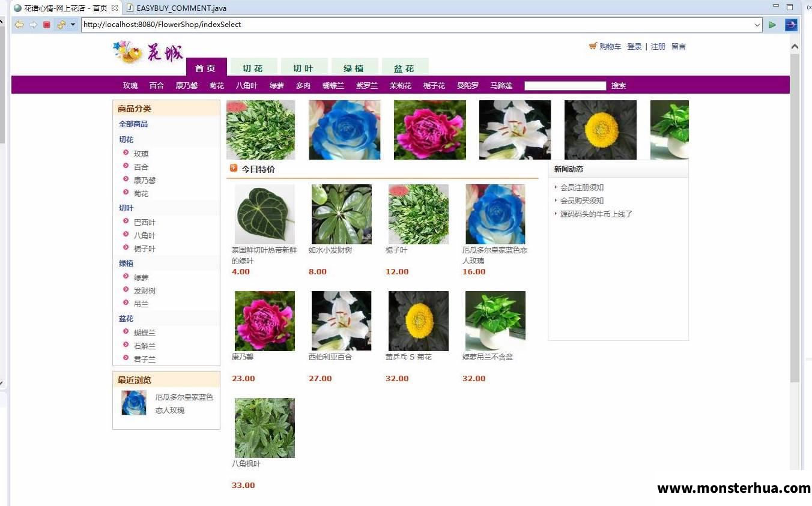Click the 登录 login link

click(x=634, y=46)
